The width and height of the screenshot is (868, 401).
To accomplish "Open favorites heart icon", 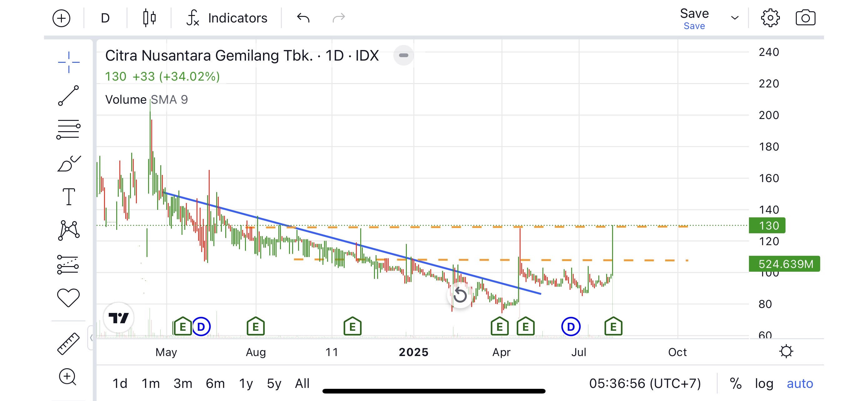I will 68,298.
